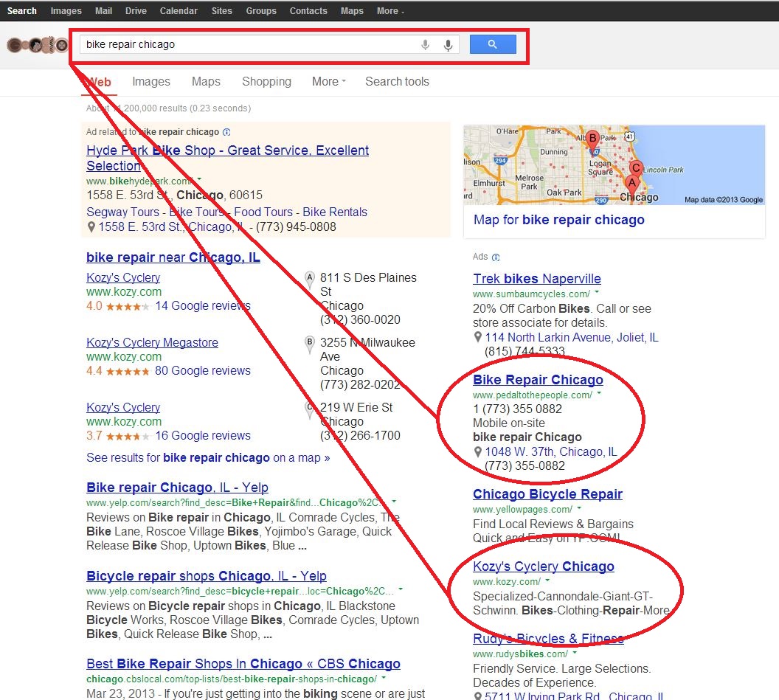Expand arrow beside 'Bicycle repair shops' Yelp URL
Image resolution: width=779 pixels, height=700 pixels.
(401, 589)
